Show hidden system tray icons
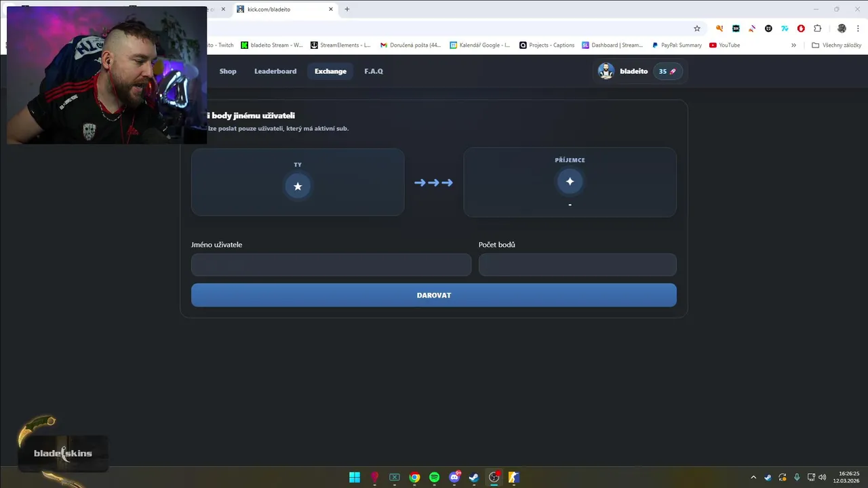Viewport: 868px width, 488px height. [753, 477]
